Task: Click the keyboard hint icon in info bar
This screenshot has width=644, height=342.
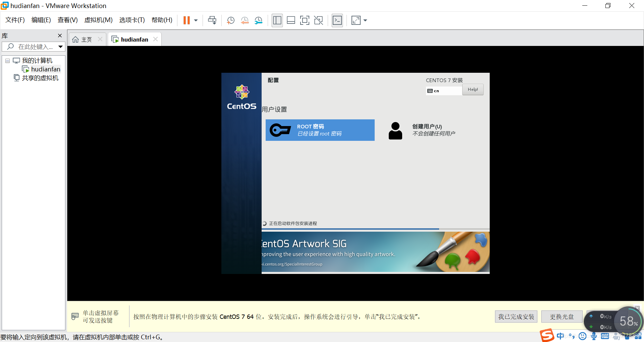Action: coord(75,316)
